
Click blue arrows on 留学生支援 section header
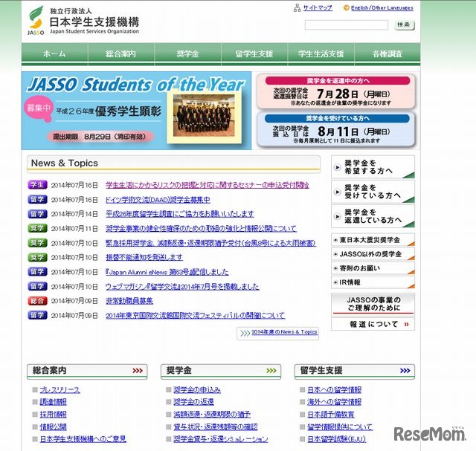point(405,370)
